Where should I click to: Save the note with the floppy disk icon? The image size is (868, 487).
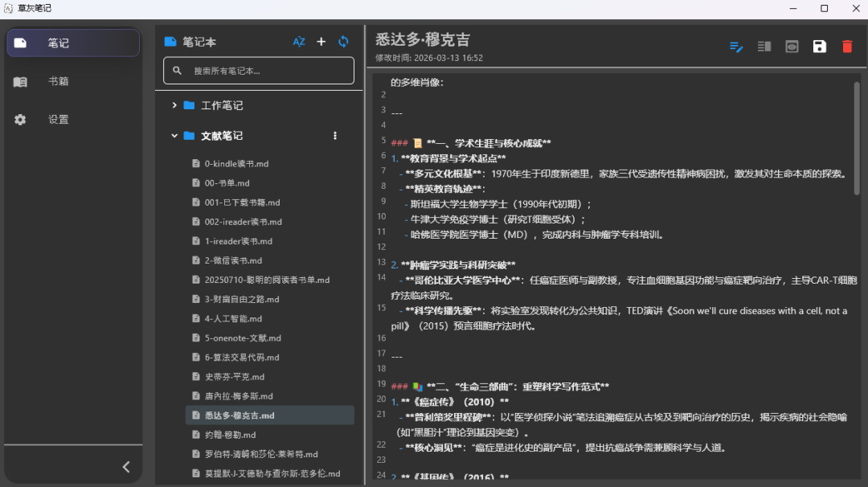coord(819,47)
